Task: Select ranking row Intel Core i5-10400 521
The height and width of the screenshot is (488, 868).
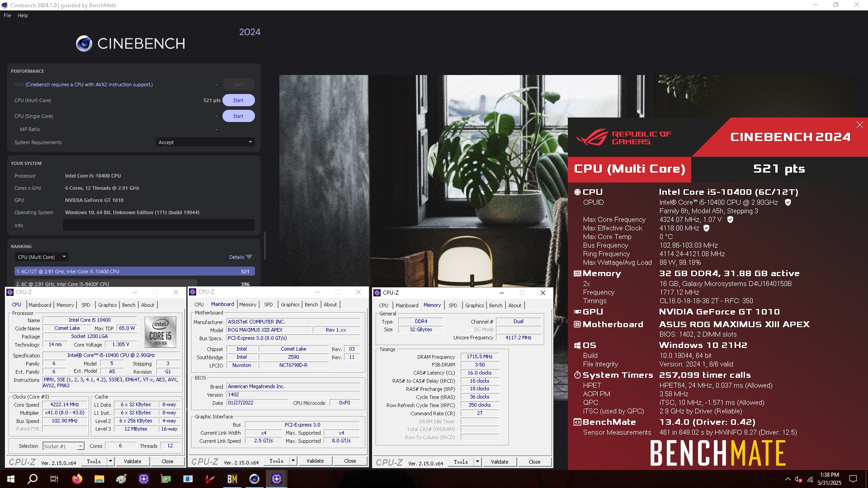Action: pyautogui.click(x=135, y=272)
